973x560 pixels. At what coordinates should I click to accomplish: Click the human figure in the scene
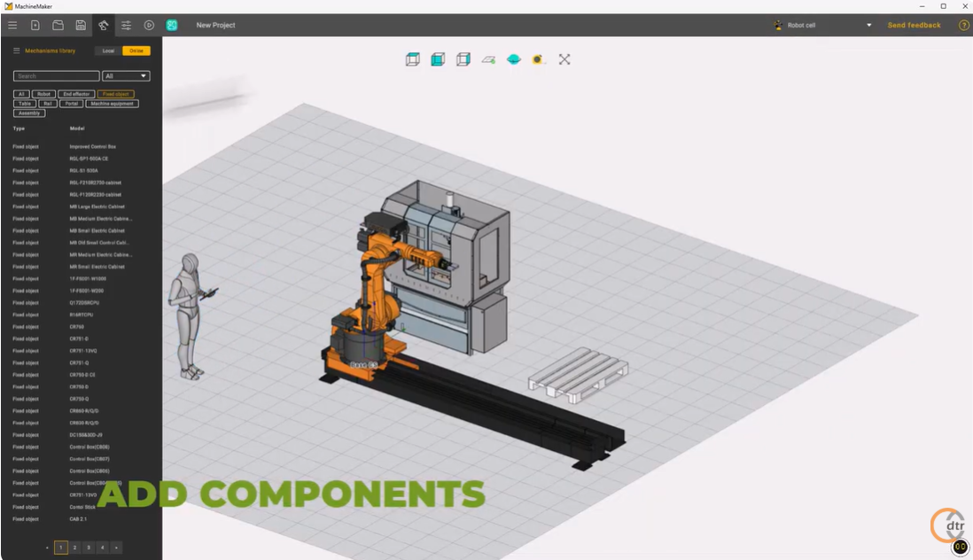(x=191, y=315)
